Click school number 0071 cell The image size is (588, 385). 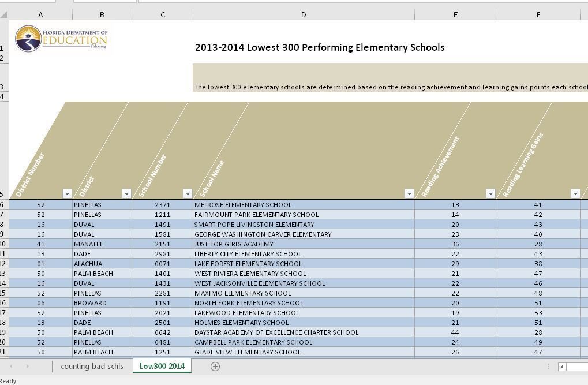tap(162, 263)
